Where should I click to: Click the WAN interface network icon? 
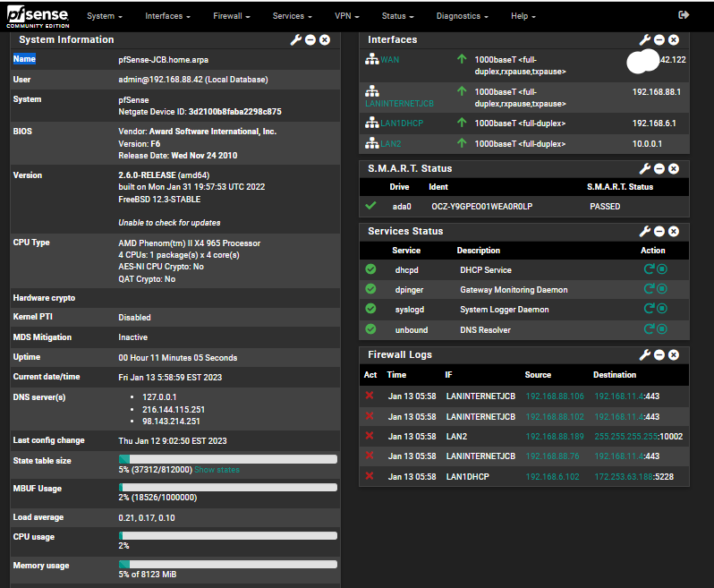tap(372, 59)
